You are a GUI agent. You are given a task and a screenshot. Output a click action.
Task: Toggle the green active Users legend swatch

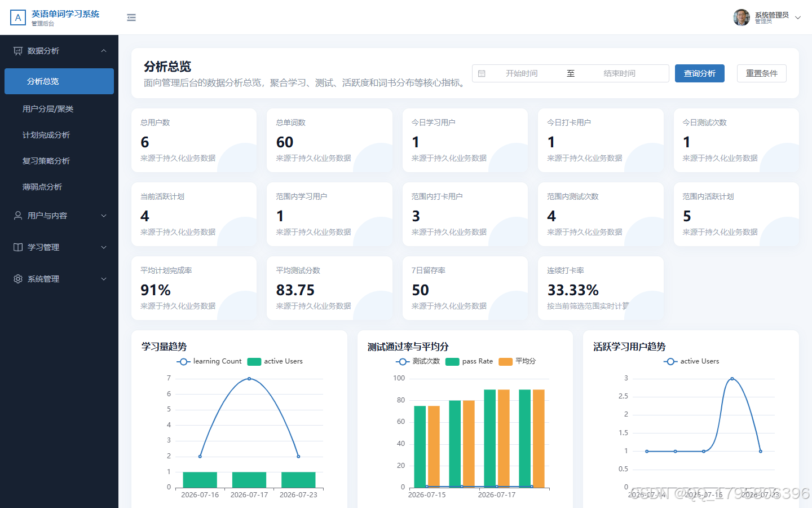[x=254, y=362]
